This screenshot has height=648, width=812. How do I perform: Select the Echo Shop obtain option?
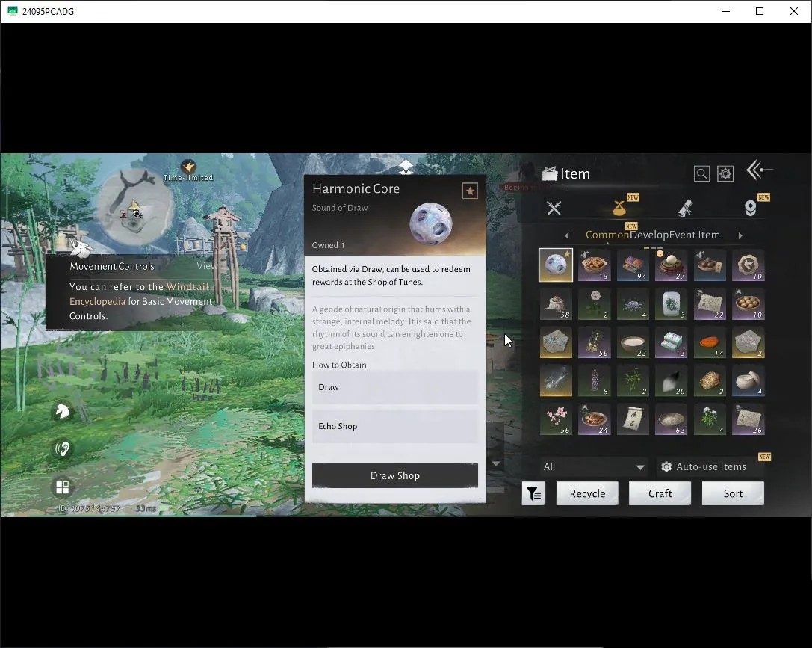coord(395,426)
